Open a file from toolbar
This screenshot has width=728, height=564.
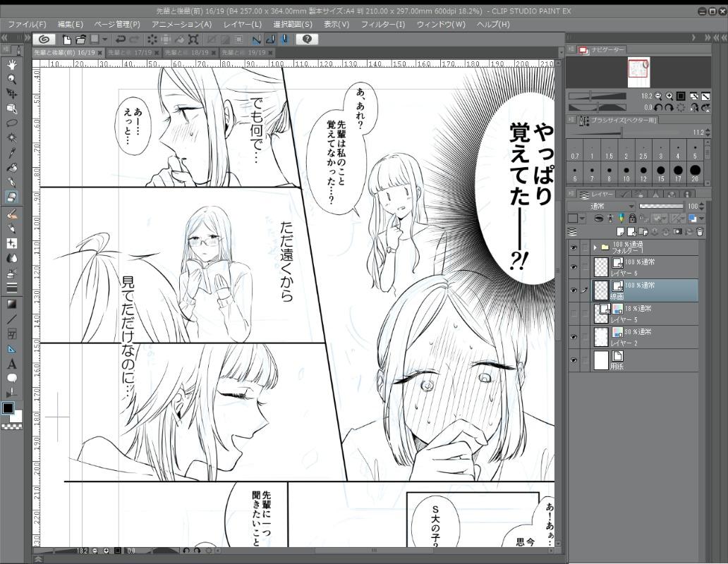(x=80, y=39)
